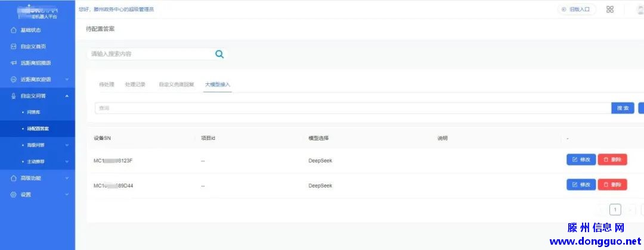
Task: Click the smiley icon beside 近距离欢迎语
Action: pos(14,80)
